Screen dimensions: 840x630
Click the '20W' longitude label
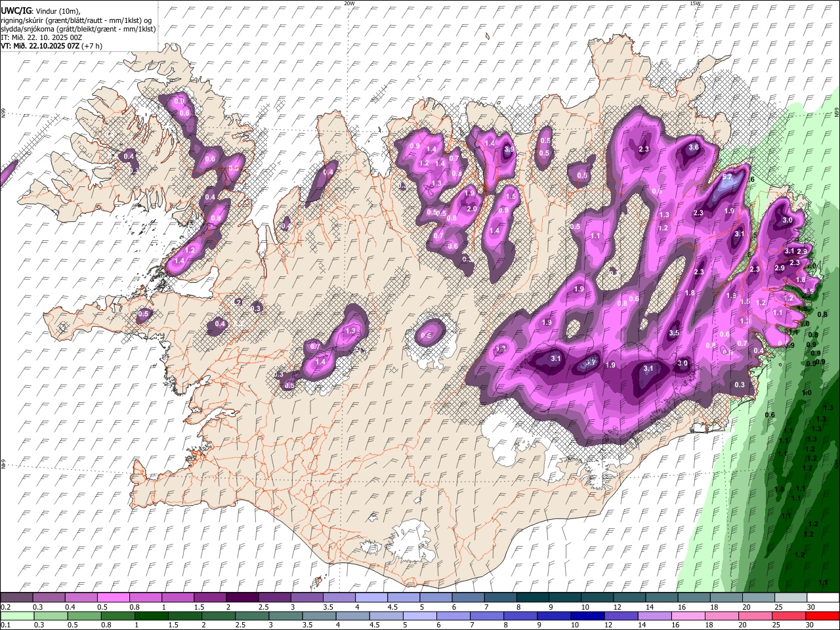349,3
